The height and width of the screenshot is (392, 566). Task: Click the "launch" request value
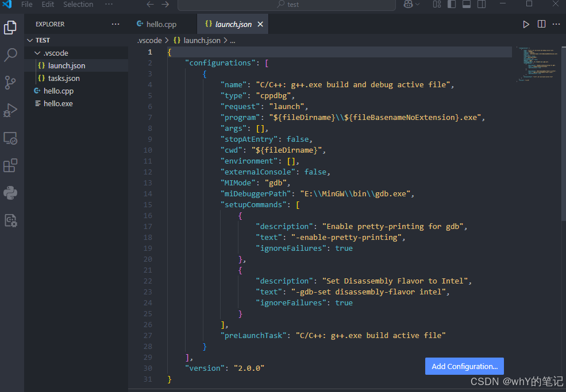coord(287,106)
